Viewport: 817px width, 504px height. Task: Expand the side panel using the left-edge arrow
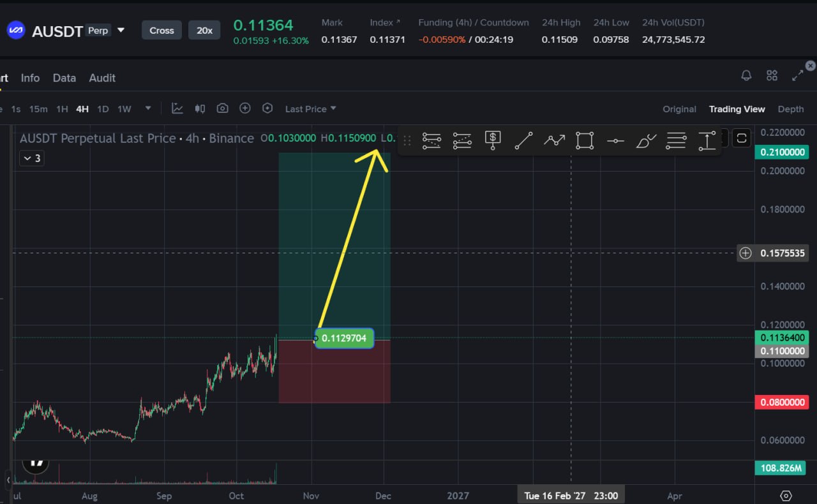pos(9,479)
